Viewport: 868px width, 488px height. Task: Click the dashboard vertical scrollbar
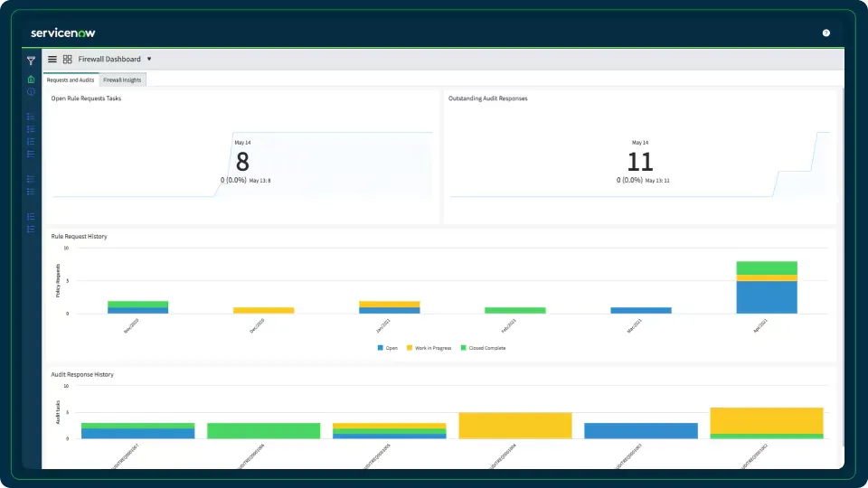coord(843,266)
